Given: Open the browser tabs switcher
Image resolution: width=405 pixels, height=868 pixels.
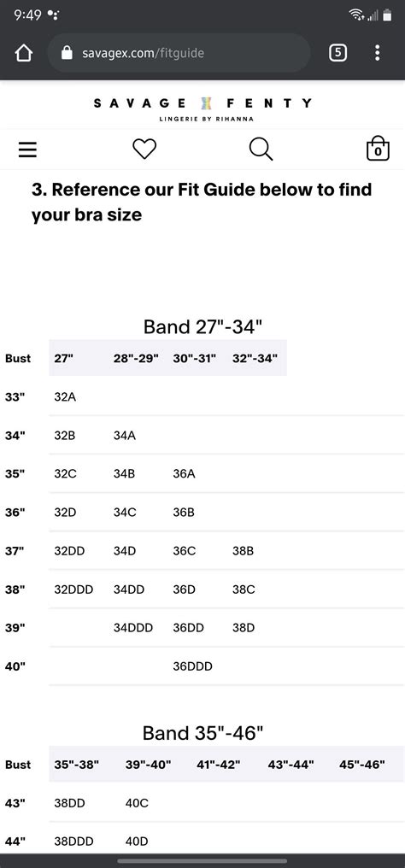Looking at the screenshot, I should [338, 53].
